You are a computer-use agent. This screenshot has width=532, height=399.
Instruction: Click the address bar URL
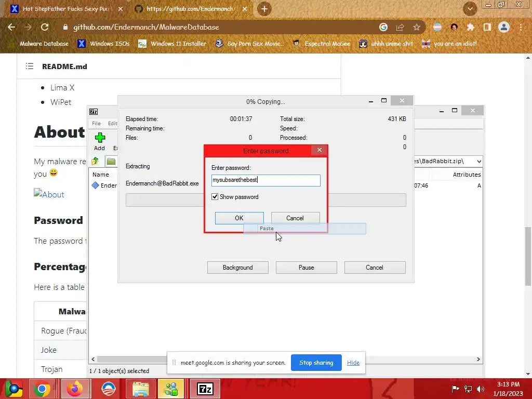pos(146,27)
